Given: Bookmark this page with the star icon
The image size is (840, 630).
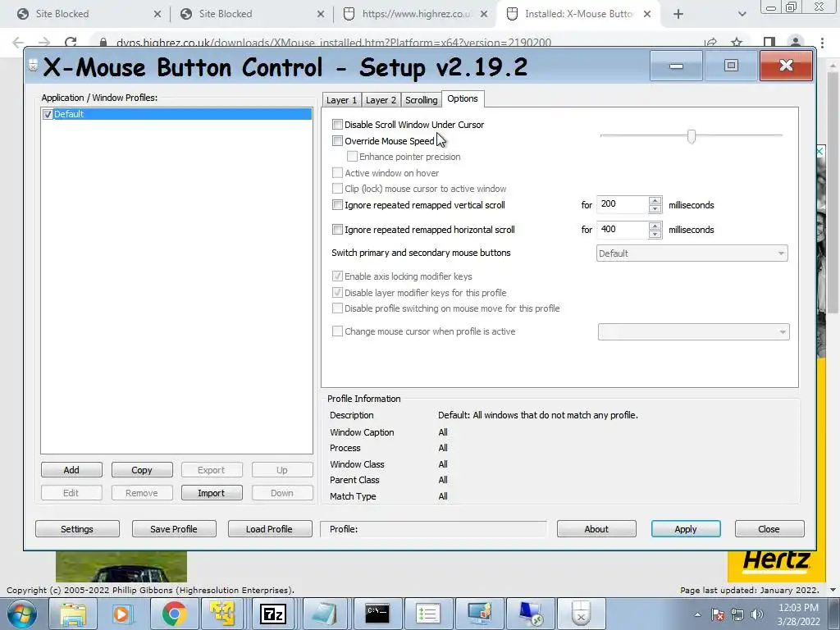Looking at the screenshot, I should [x=737, y=43].
